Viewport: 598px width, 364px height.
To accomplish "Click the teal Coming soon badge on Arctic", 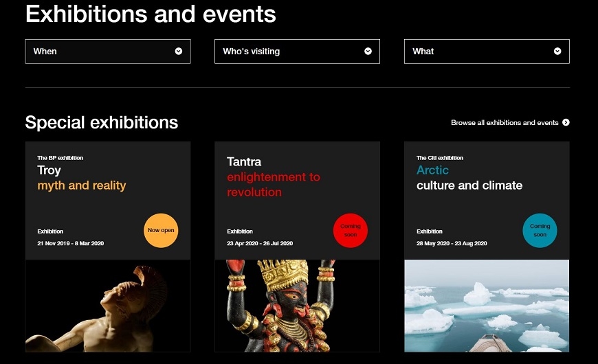I will 540,231.
